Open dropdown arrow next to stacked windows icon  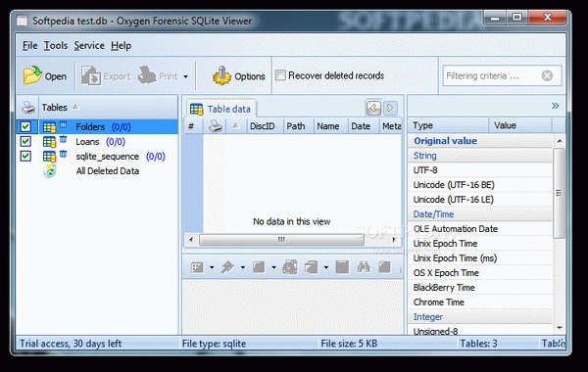click(x=326, y=267)
